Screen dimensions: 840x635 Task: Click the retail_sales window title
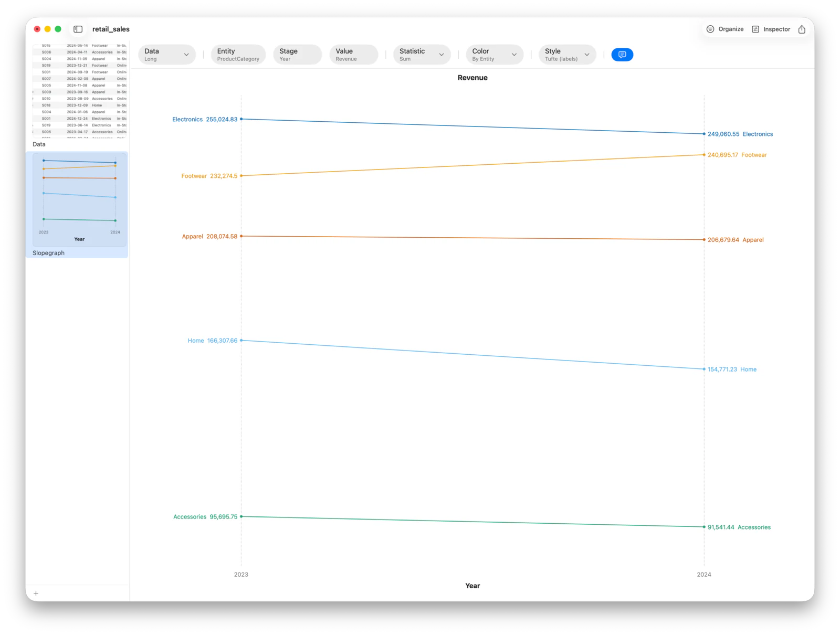[x=111, y=29]
